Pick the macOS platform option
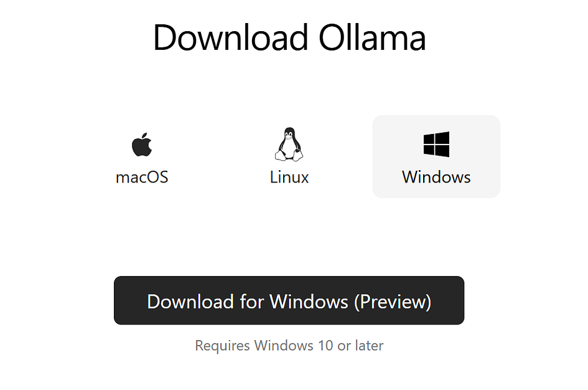Viewport: 588px width, 390px height. click(142, 156)
